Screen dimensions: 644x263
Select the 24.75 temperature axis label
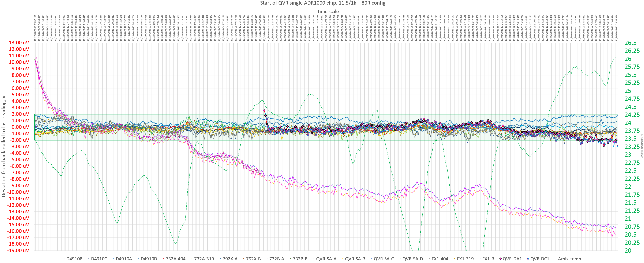[632, 99]
